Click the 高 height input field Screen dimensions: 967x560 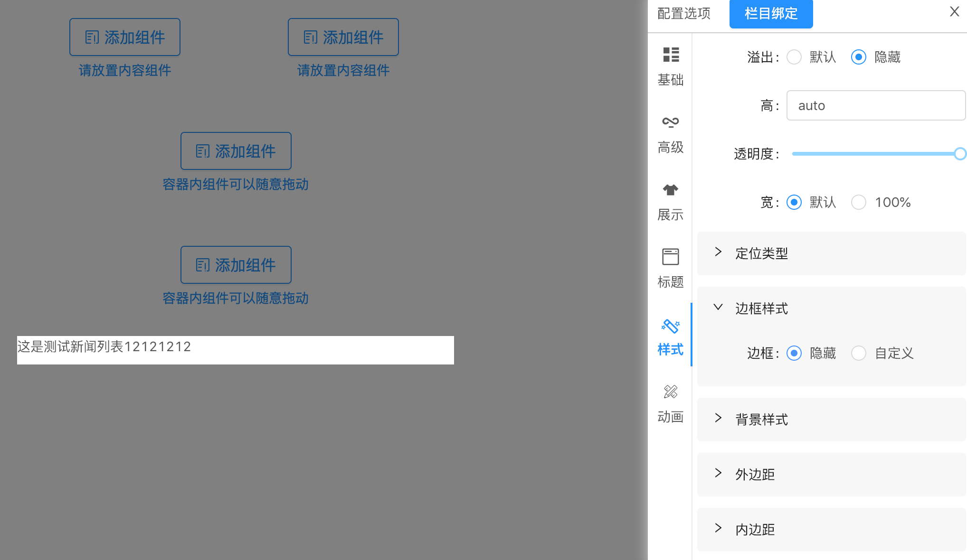[x=875, y=105]
